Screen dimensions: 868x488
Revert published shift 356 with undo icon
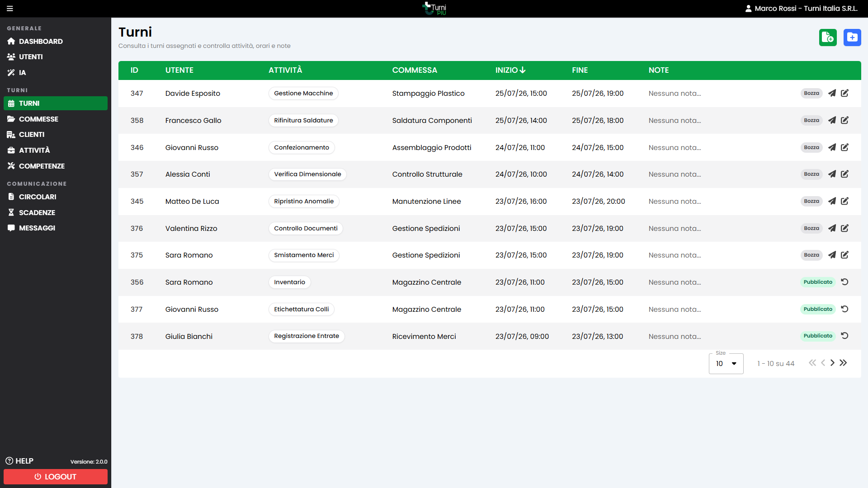tap(844, 282)
